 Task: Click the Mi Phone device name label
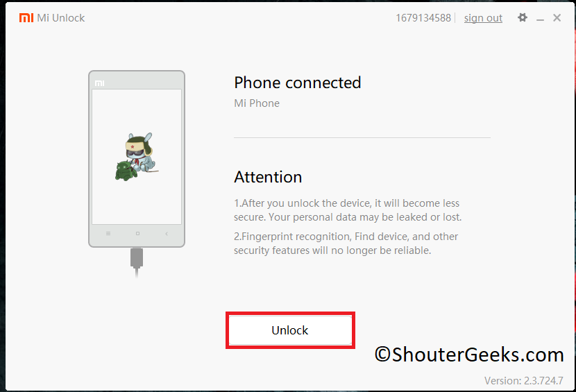click(257, 103)
